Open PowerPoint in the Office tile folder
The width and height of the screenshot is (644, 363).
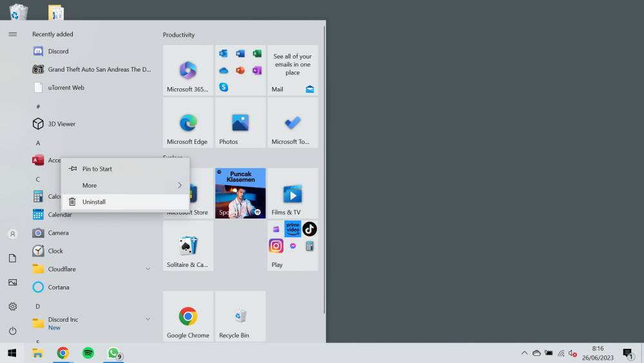click(x=240, y=70)
